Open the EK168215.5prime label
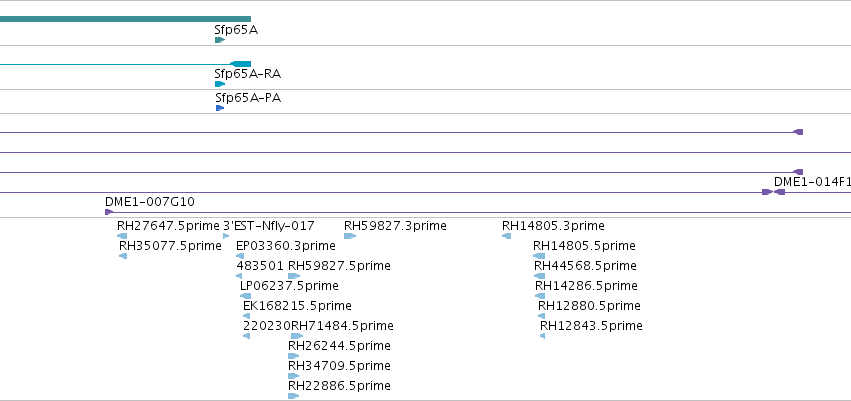851x401 pixels. point(297,305)
